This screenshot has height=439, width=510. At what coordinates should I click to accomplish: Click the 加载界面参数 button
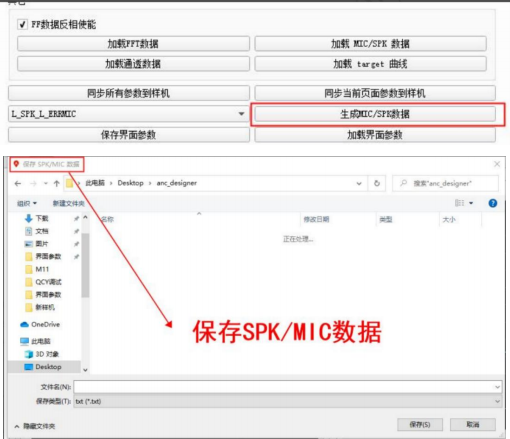[375, 135]
